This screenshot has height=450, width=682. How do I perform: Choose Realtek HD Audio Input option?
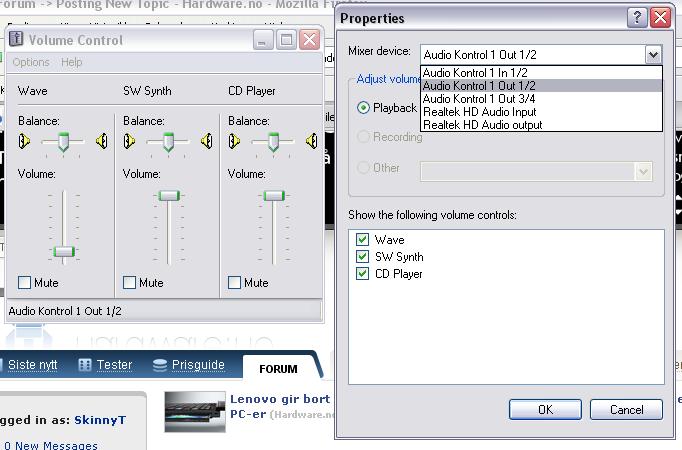[542, 112]
